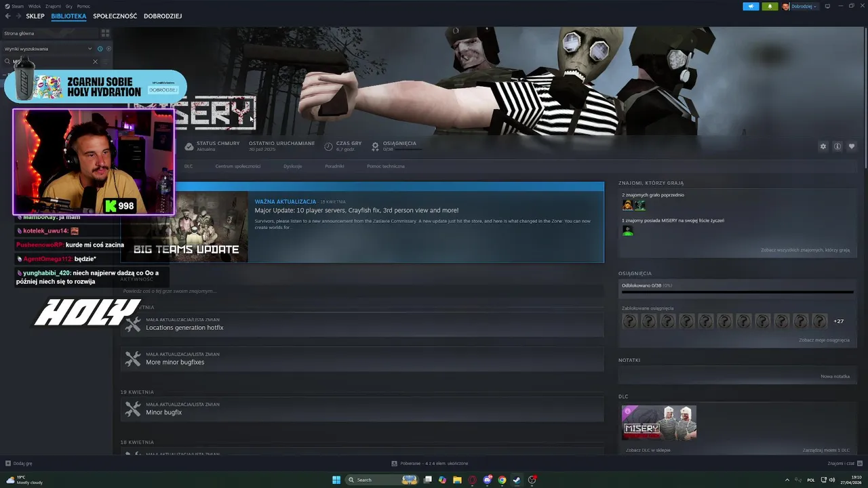Image resolution: width=868 pixels, height=488 pixels.
Task: Click Dodaj grę at the bottom
Action: [18, 464]
